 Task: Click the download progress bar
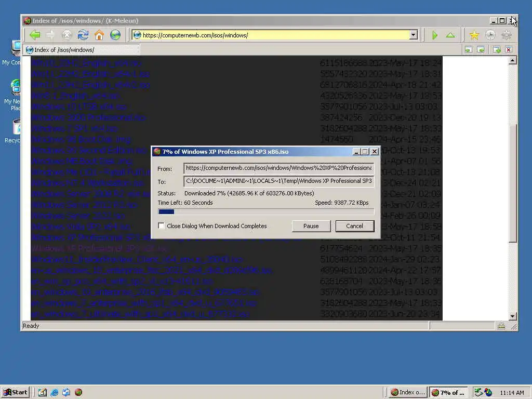click(x=266, y=212)
